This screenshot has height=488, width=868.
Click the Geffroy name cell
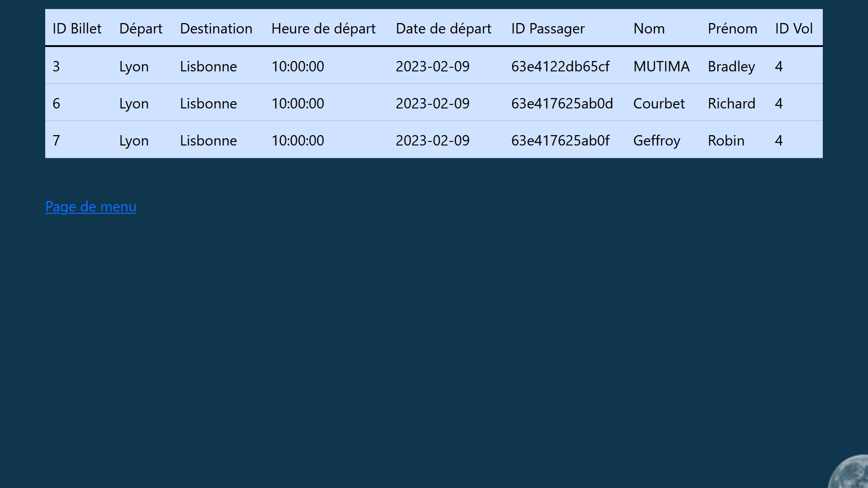point(656,141)
